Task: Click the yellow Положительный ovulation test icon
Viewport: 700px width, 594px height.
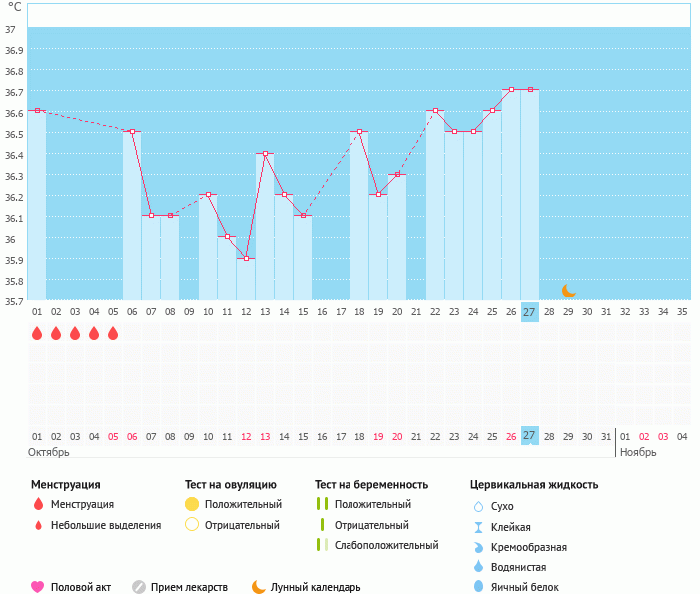Action: 193,504
